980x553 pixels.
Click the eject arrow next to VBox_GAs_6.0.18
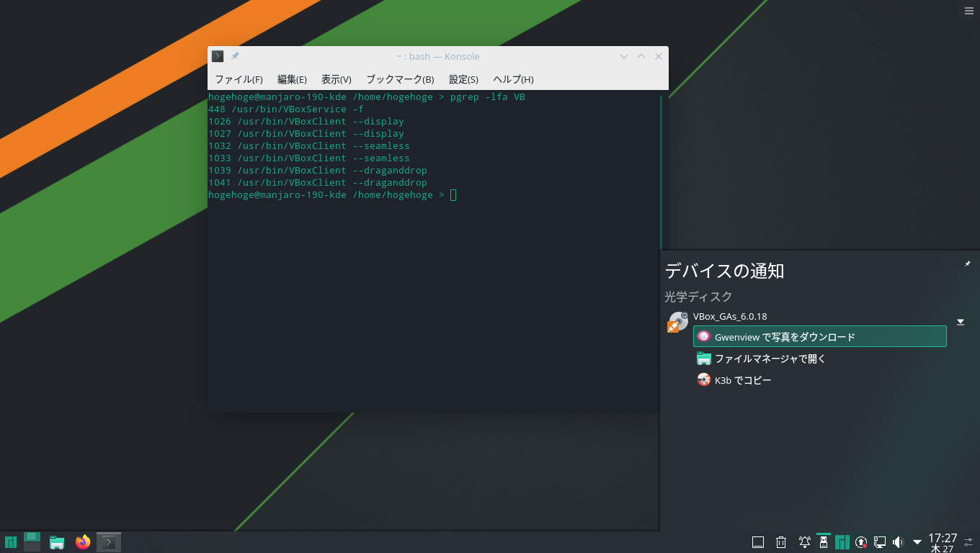coord(960,322)
